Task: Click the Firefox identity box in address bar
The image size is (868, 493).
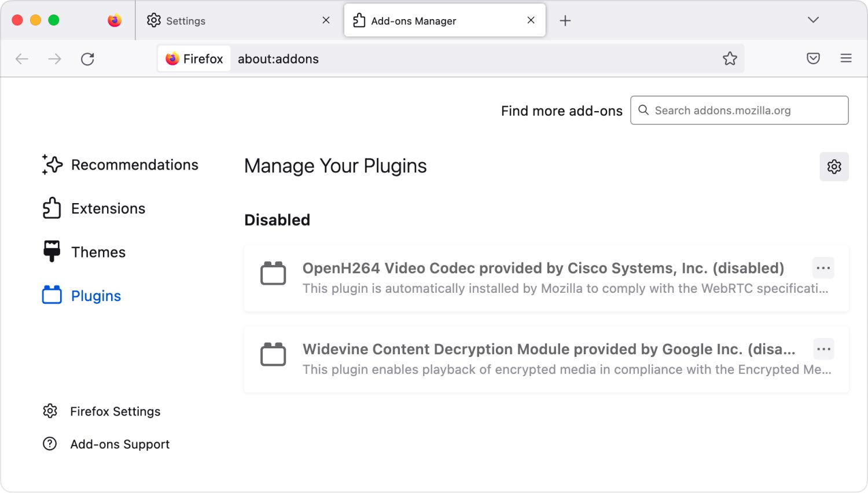Action: tap(194, 59)
